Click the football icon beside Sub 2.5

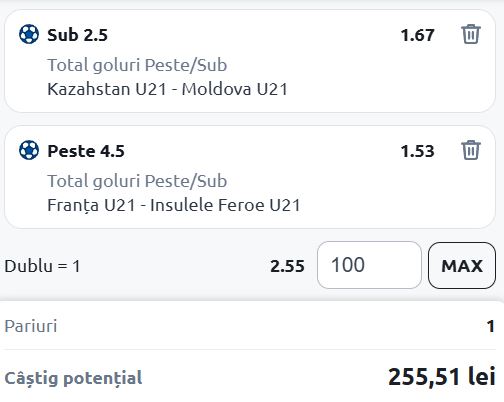click(x=29, y=34)
